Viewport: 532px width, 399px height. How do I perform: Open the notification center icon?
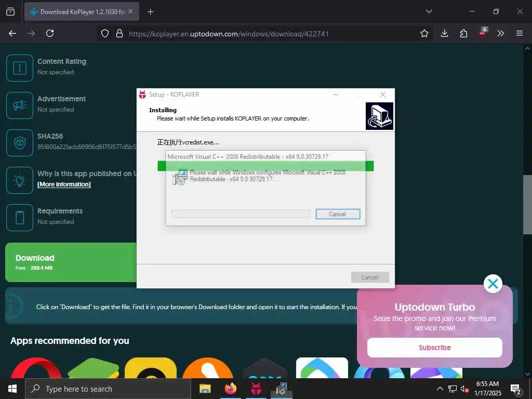(x=516, y=390)
